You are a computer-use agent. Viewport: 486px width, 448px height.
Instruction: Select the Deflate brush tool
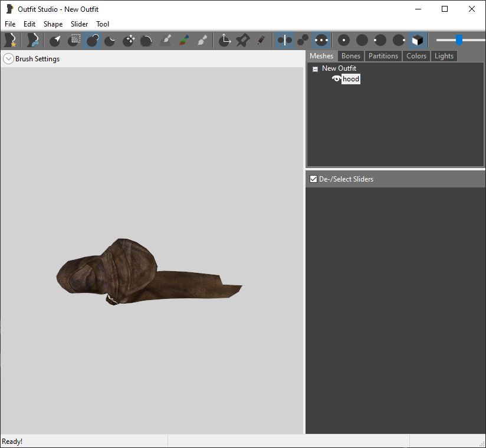[x=110, y=40]
